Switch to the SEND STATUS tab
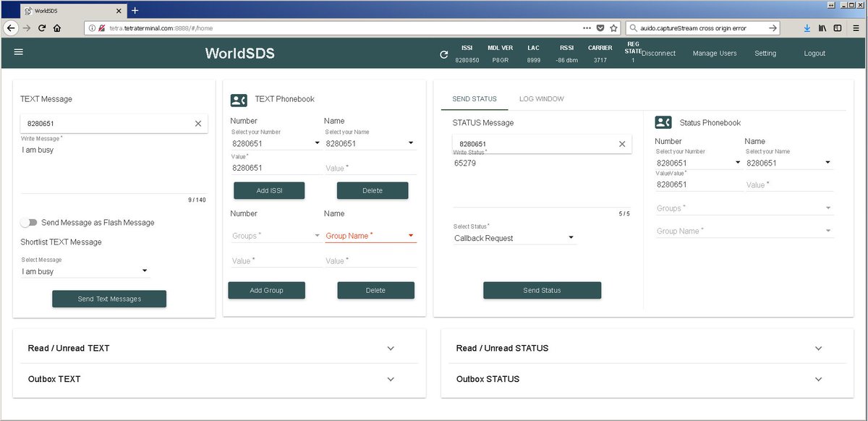This screenshot has height=421, width=868. (x=475, y=99)
